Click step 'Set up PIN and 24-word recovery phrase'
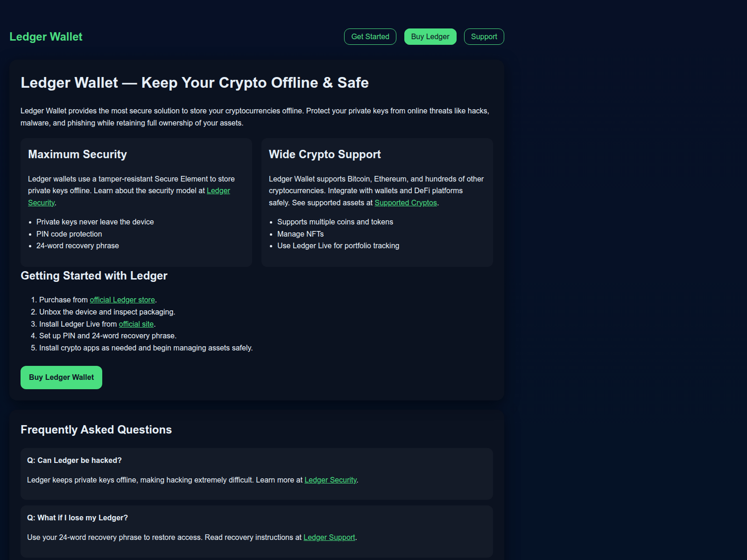Viewport: 747px width, 560px height. click(x=108, y=336)
